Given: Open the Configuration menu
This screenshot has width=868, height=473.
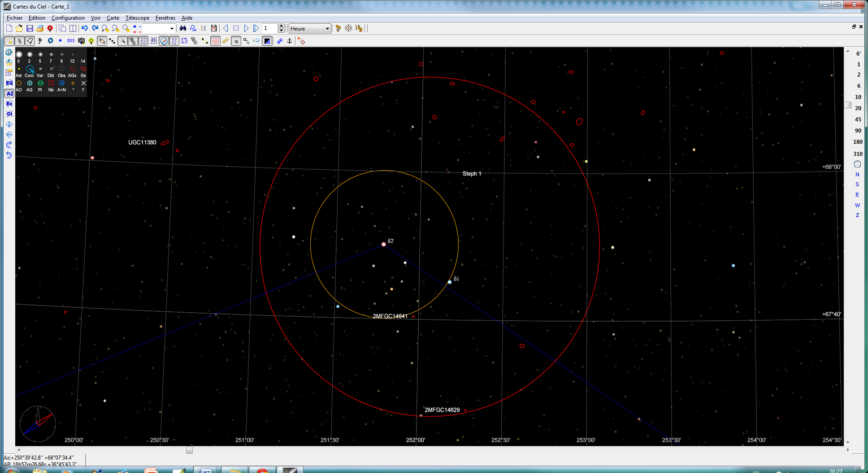Looking at the screenshot, I should 68,18.
